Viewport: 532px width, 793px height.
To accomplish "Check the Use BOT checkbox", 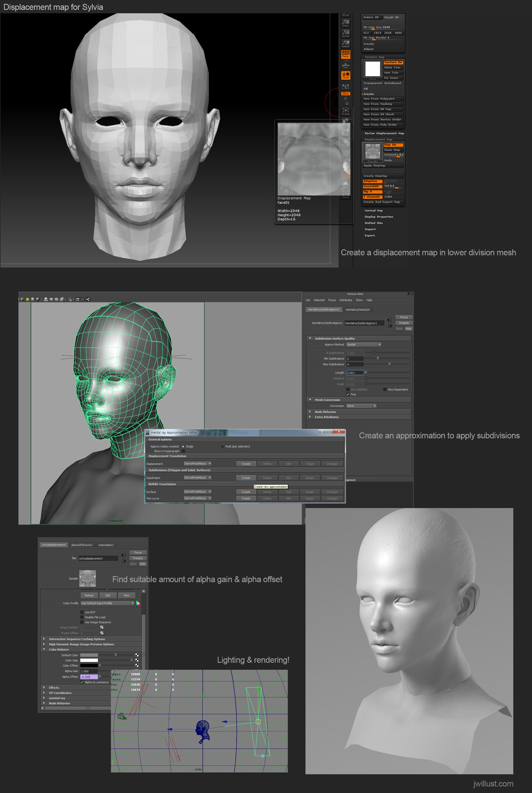I will pos(82,612).
